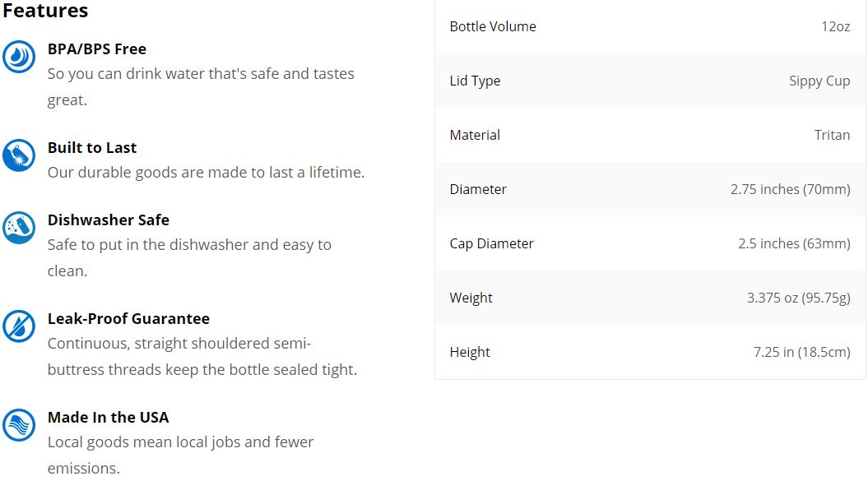
Task: Click the Material Tritan value
Action: pyautogui.click(x=832, y=135)
